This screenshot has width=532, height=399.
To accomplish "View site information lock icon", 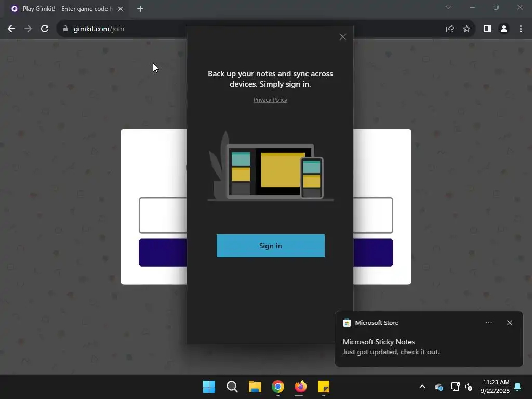I will point(65,29).
